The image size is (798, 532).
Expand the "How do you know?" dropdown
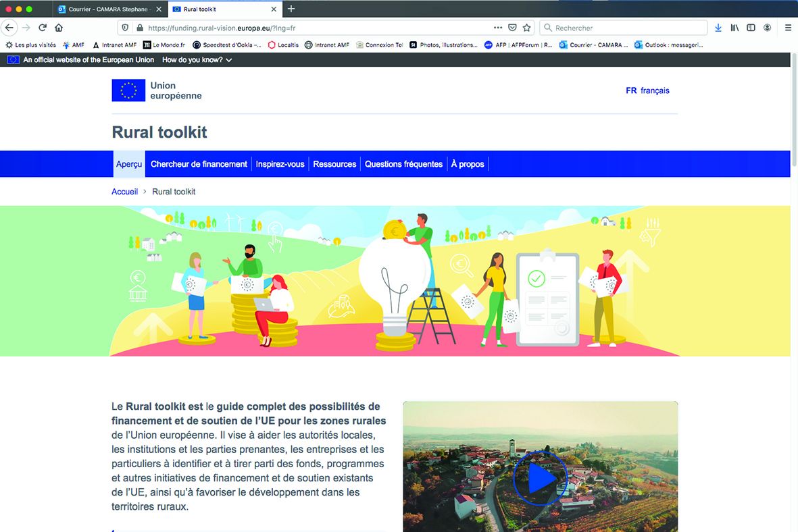pyautogui.click(x=197, y=60)
